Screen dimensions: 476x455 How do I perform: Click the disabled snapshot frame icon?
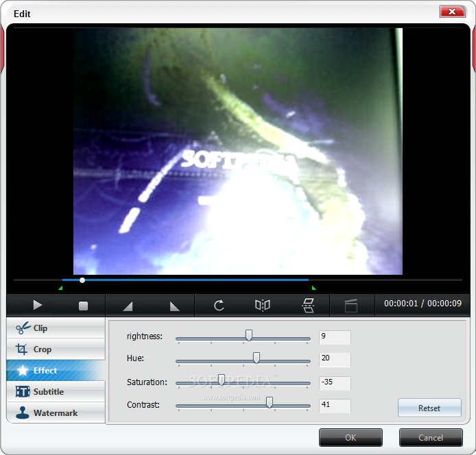351,306
